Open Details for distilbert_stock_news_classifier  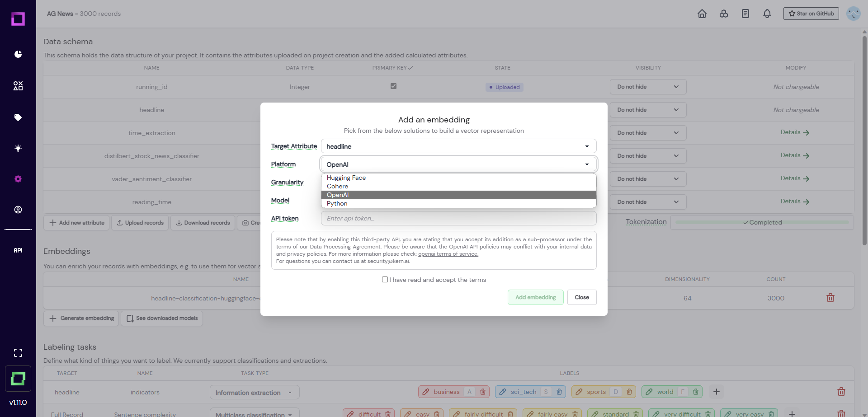[x=795, y=155]
